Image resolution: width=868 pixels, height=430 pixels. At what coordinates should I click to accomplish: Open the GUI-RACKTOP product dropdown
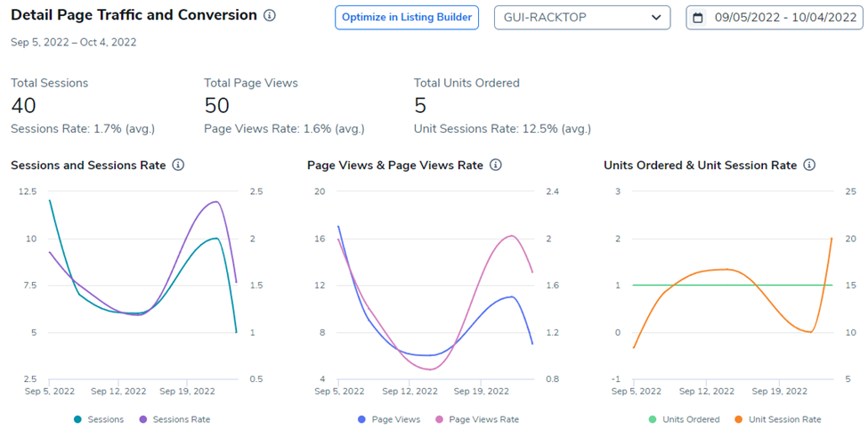[x=581, y=18]
